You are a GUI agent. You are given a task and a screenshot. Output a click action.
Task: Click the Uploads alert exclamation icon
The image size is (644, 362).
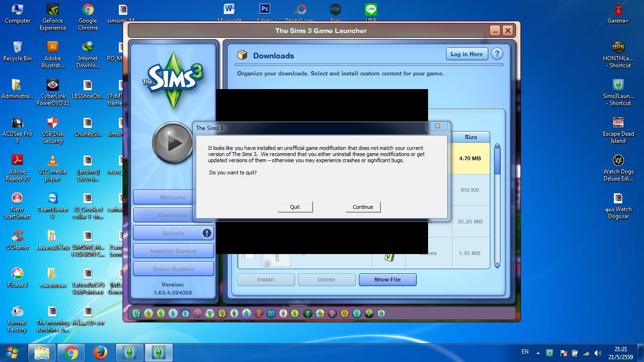[206, 233]
